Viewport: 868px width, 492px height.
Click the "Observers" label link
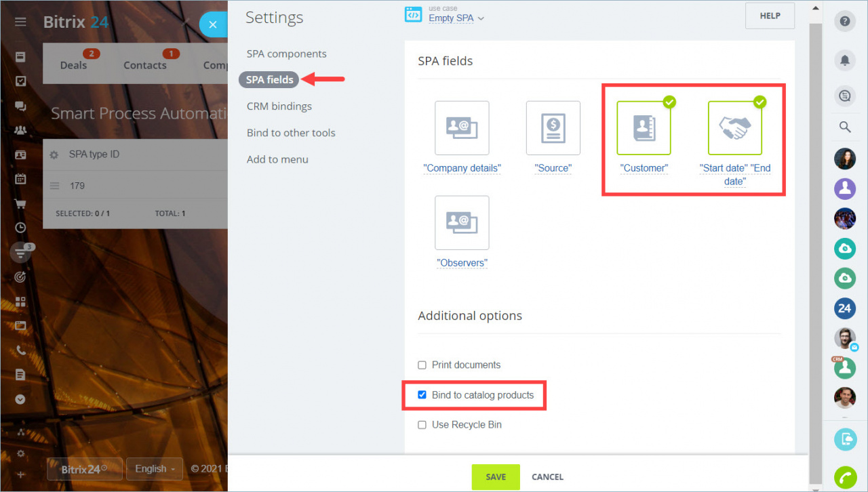pyautogui.click(x=462, y=263)
